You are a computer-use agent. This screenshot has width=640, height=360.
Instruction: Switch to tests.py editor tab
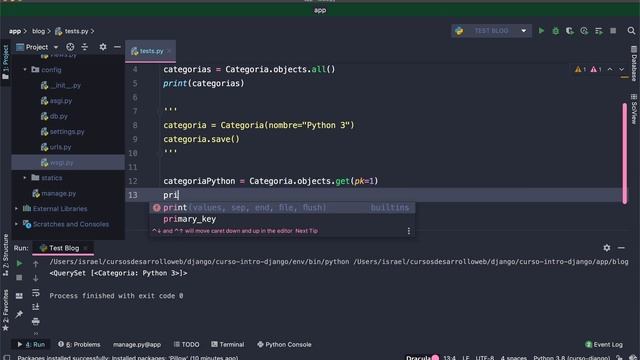tap(151, 51)
